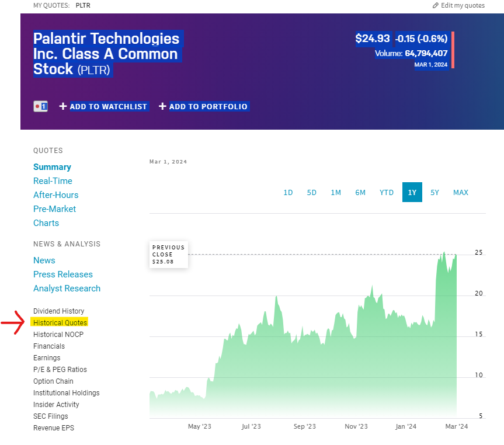
Task: Click Edit my quotes link
Action: pyautogui.click(x=463, y=5)
